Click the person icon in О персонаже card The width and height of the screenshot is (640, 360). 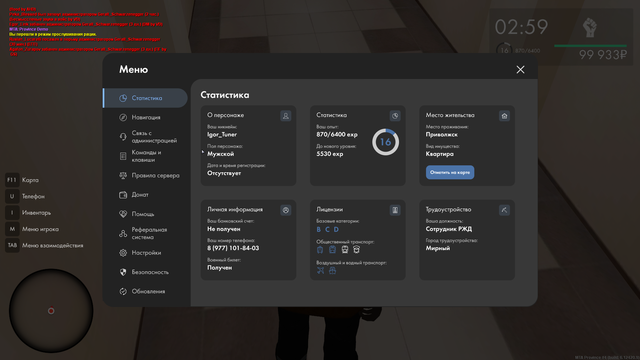pos(286,116)
